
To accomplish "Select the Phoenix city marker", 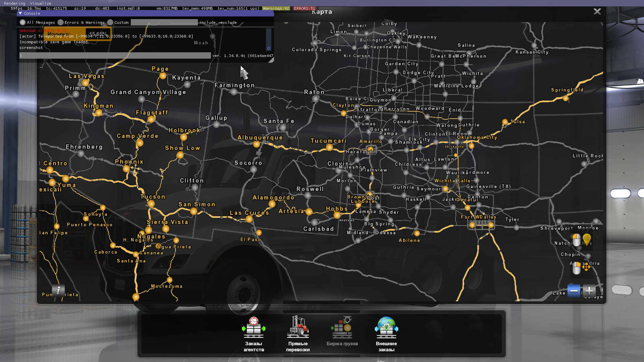I will (126, 169).
